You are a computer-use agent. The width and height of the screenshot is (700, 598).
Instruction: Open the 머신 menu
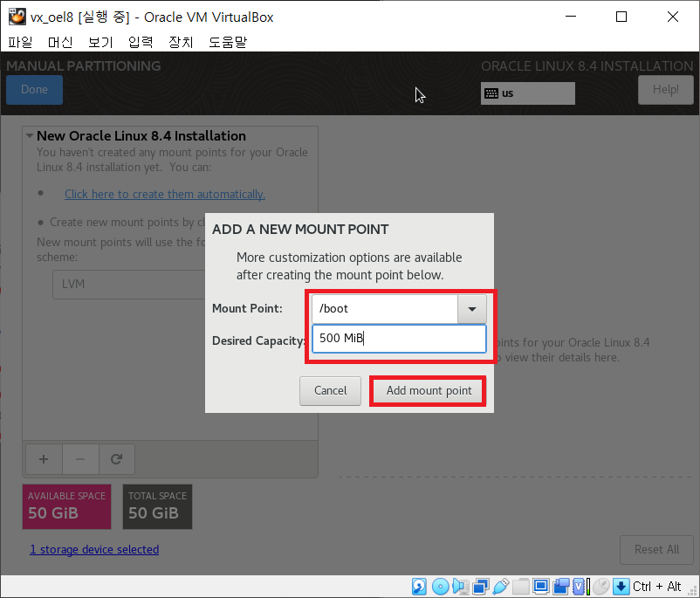click(60, 42)
